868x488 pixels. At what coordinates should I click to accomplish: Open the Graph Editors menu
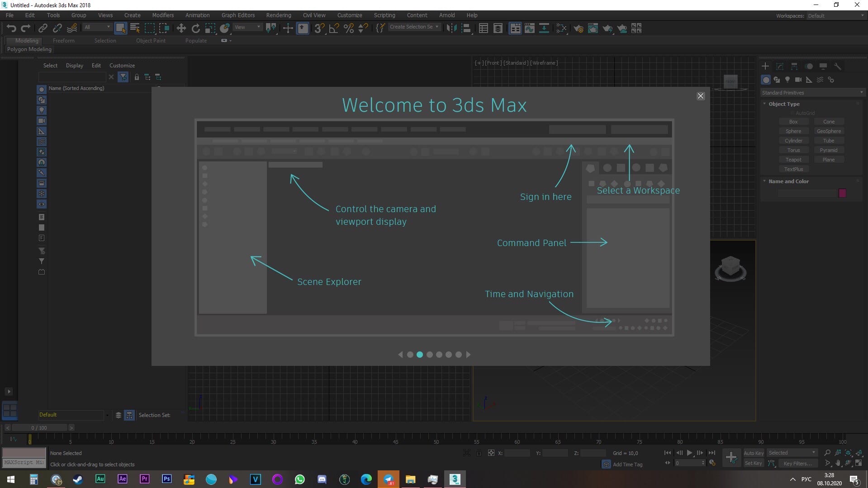(x=238, y=15)
